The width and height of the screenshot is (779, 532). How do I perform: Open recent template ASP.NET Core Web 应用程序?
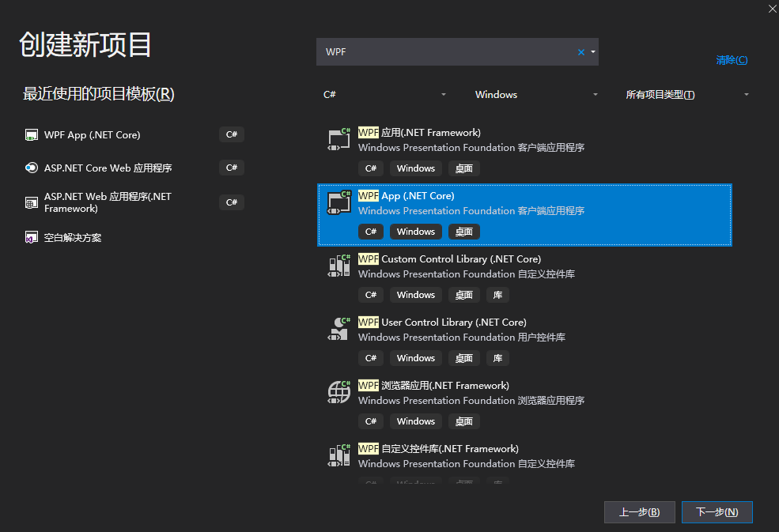click(108, 168)
